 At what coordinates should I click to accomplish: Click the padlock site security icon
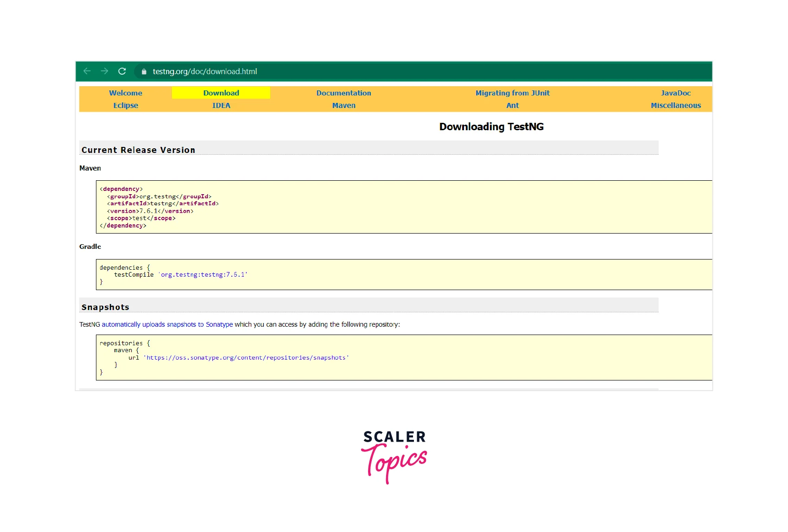[144, 72]
